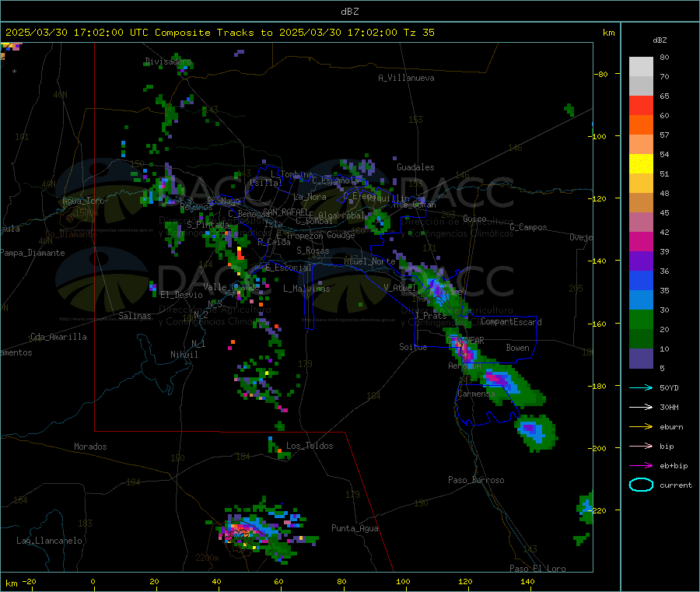
Task: Click the cyan oval 'current' legend icon
Action: (641, 485)
